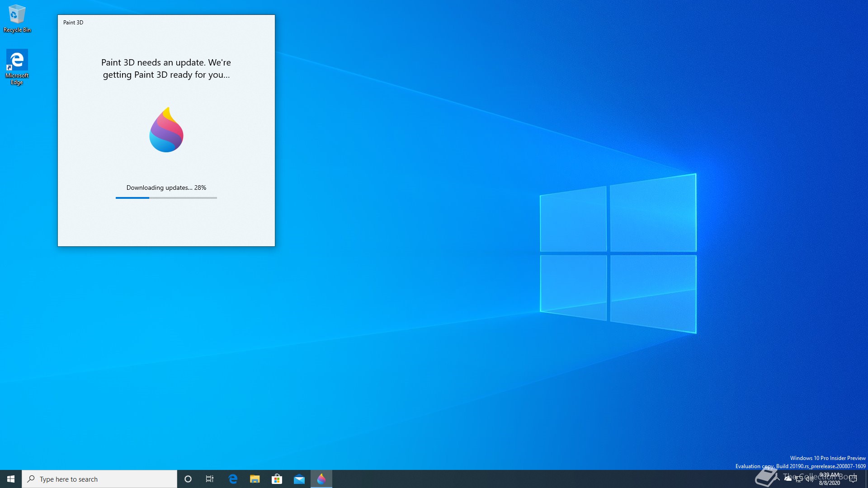Open the Action Center notifications icon
868x488 pixels.
point(853,479)
